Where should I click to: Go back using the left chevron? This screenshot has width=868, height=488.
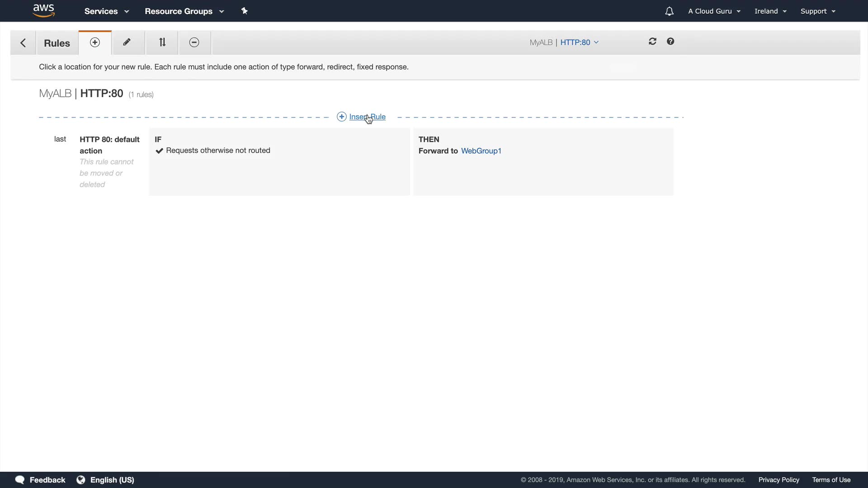23,43
